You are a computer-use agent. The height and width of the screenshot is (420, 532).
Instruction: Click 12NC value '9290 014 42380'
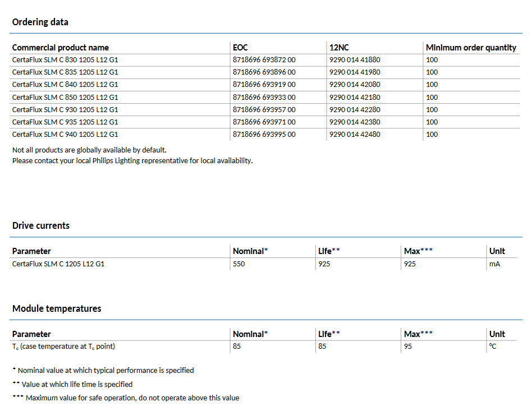pyautogui.click(x=355, y=122)
